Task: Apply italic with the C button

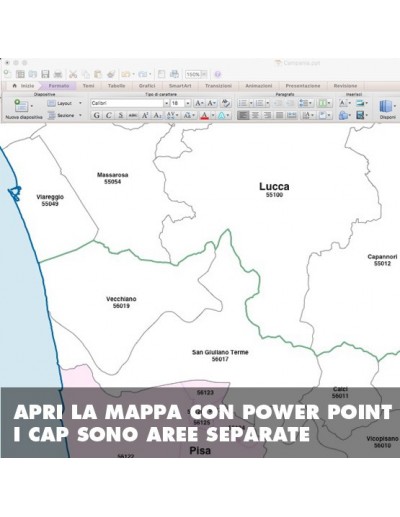Action: point(108,115)
